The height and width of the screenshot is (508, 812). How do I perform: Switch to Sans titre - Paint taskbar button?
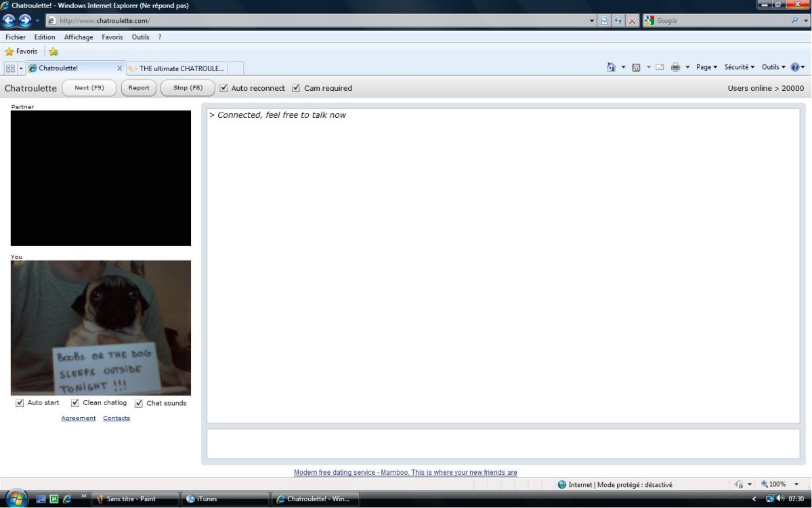135,499
